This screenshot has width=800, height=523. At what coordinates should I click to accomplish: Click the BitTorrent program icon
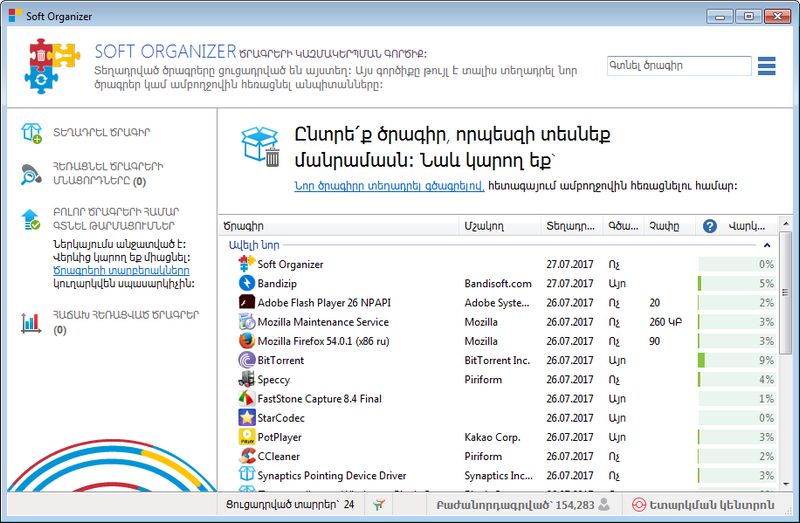click(247, 360)
